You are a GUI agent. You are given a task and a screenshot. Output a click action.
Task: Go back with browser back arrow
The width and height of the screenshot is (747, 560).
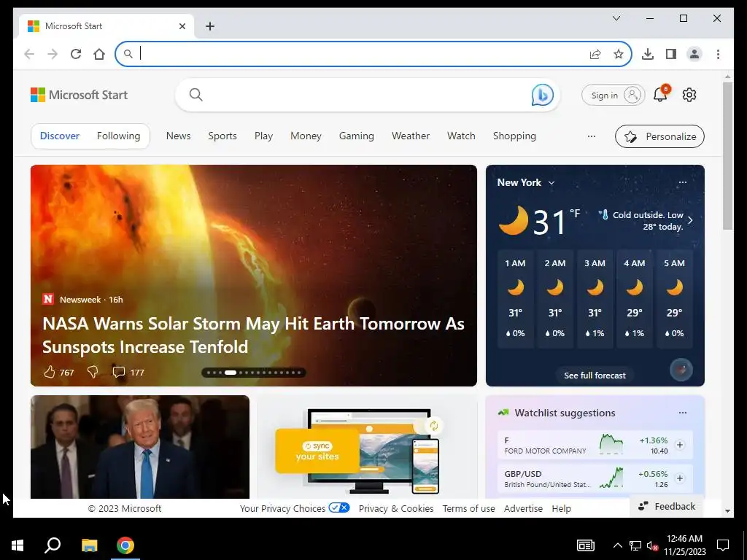(x=29, y=54)
